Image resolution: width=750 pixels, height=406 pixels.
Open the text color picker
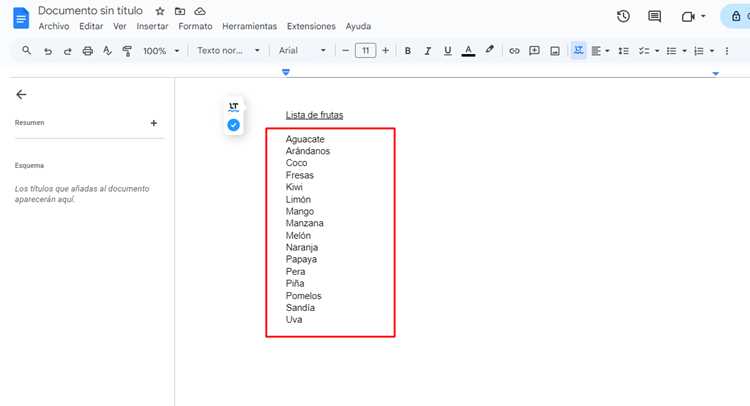pyautogui.click(x=468, y=51)
